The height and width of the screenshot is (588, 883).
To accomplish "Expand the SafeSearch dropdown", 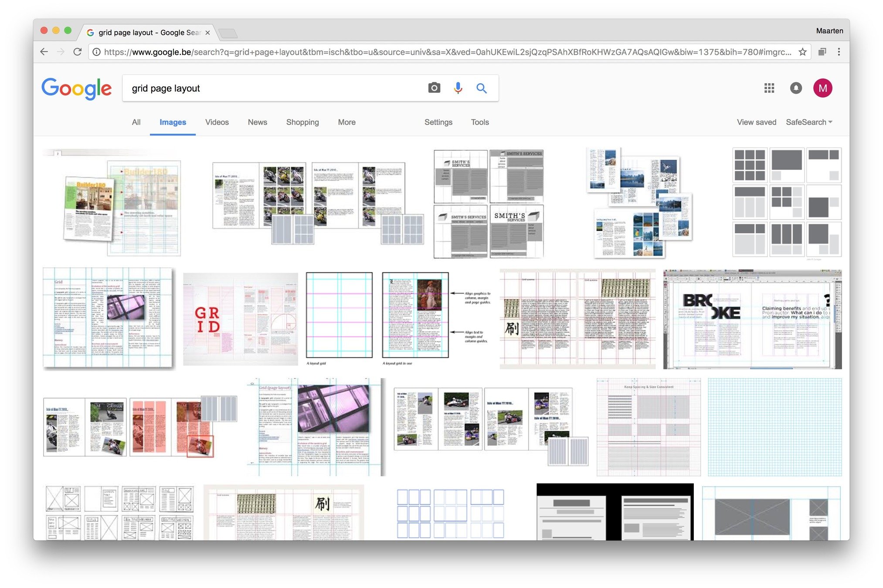I will [809, 122].
